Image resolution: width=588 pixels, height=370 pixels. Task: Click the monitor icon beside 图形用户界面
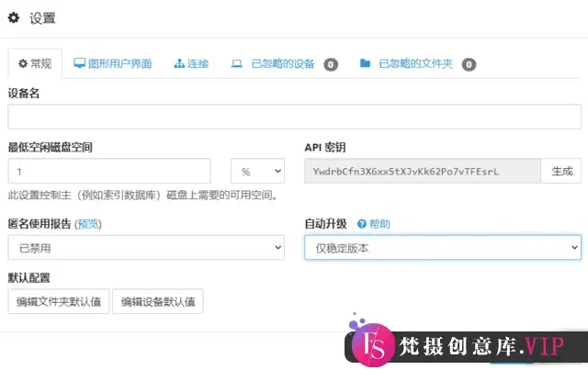[80, 63]
